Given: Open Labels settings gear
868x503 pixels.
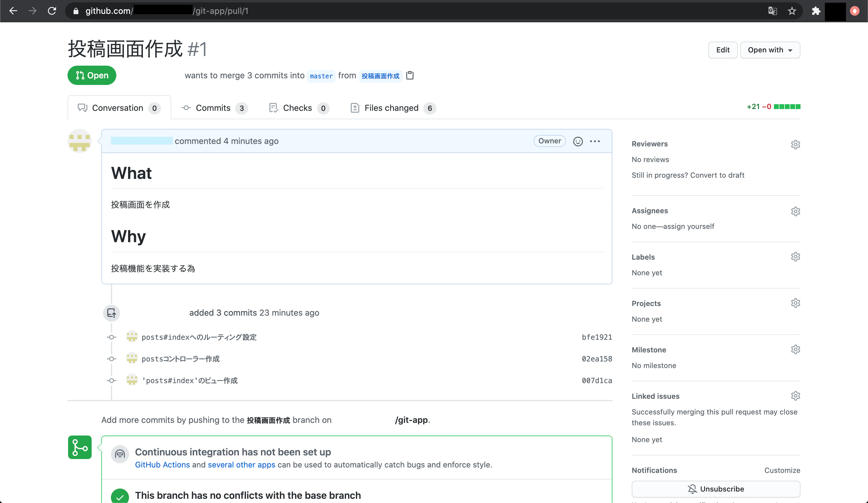Looking at the screenshot, I should [795, 257].
